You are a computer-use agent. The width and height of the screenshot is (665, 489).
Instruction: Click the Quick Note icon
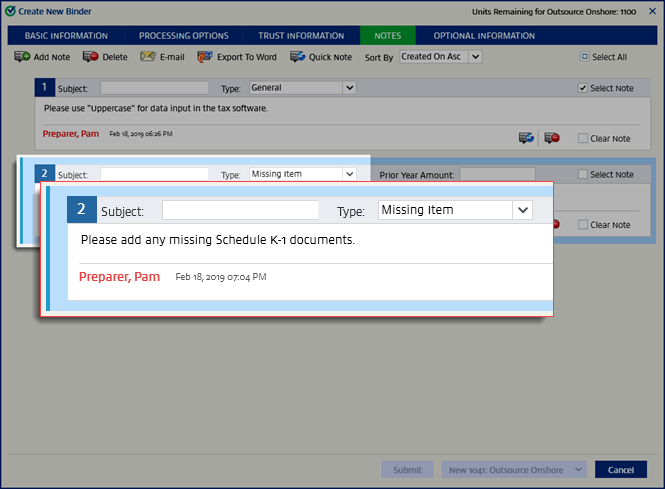click(x=298, y=57)
